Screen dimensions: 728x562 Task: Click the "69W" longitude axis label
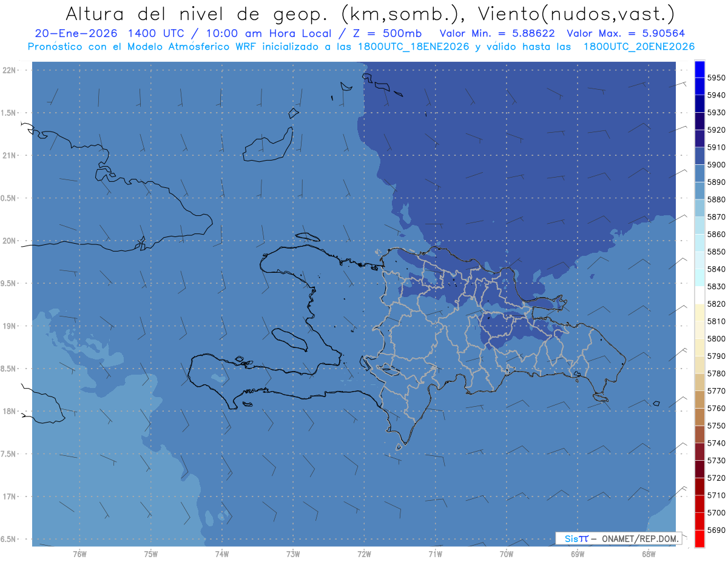(x=578, y=554)
